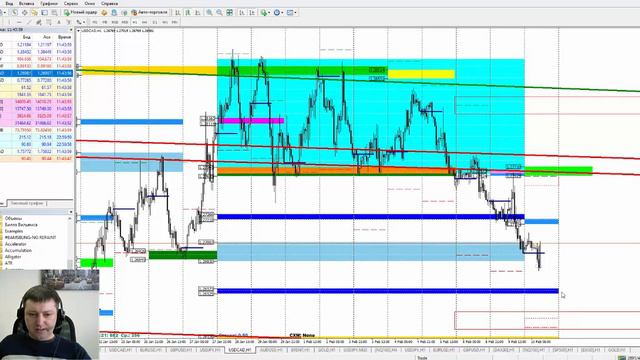Expand the arrows tool dropdown

pyautogui.click(x=84, y=22)
